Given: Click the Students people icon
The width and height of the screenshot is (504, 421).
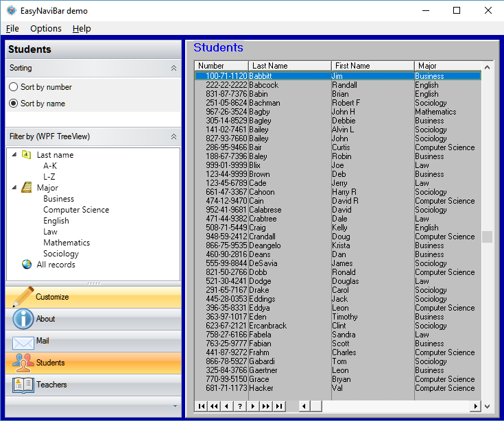Looking at the screenshot, I should click(x=23, y=363).
